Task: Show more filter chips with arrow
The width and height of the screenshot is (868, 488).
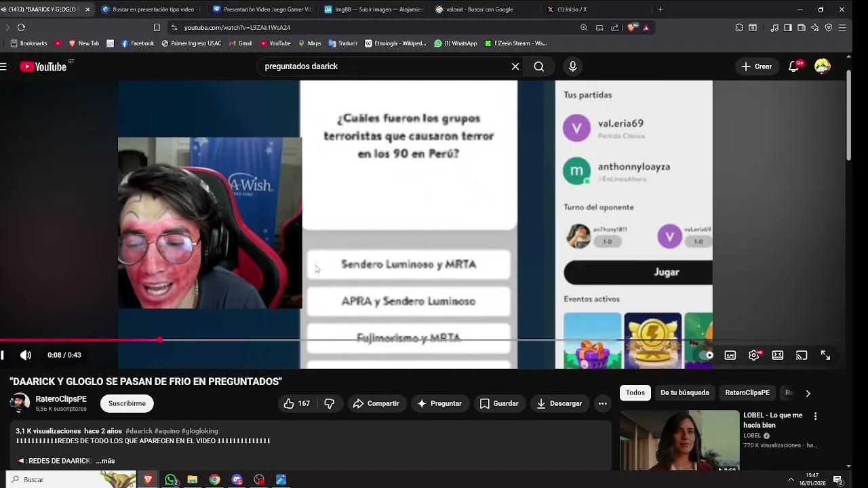Action: 808,393
